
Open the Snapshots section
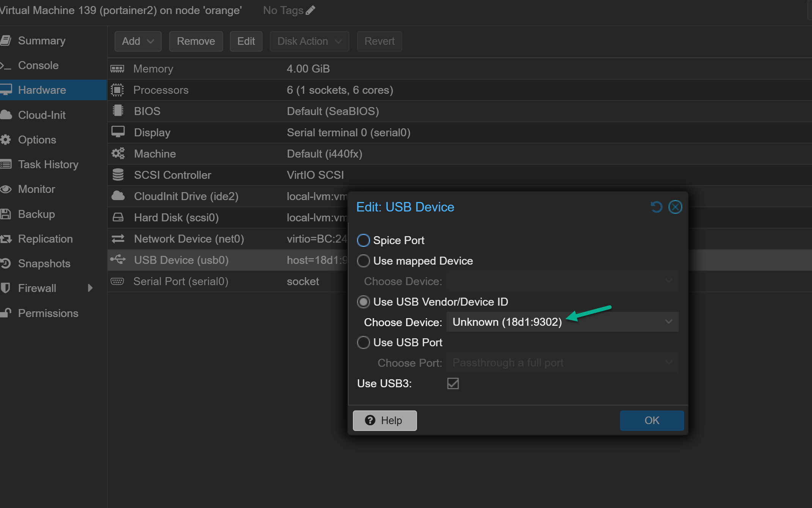44,263
